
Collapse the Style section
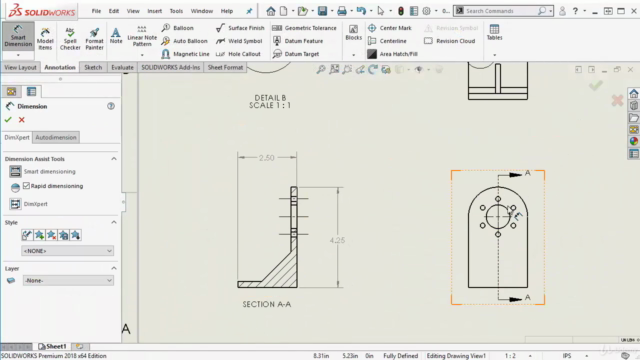(x=114, y=222)
